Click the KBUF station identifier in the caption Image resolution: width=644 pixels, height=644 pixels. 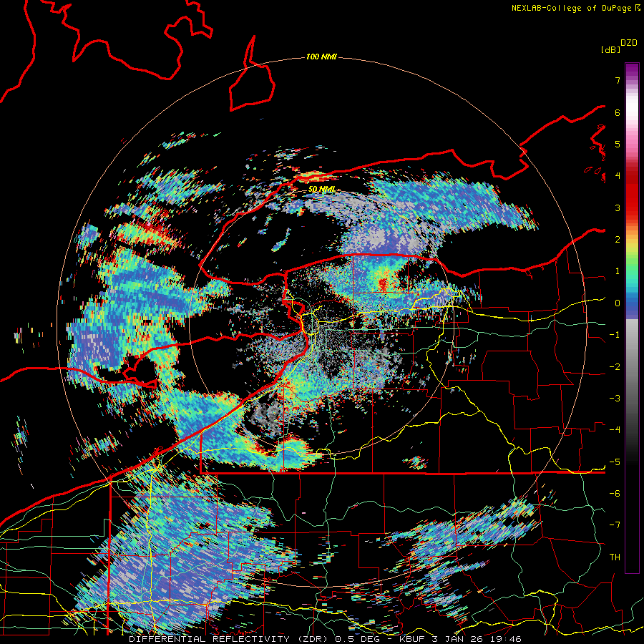(413, 639)
